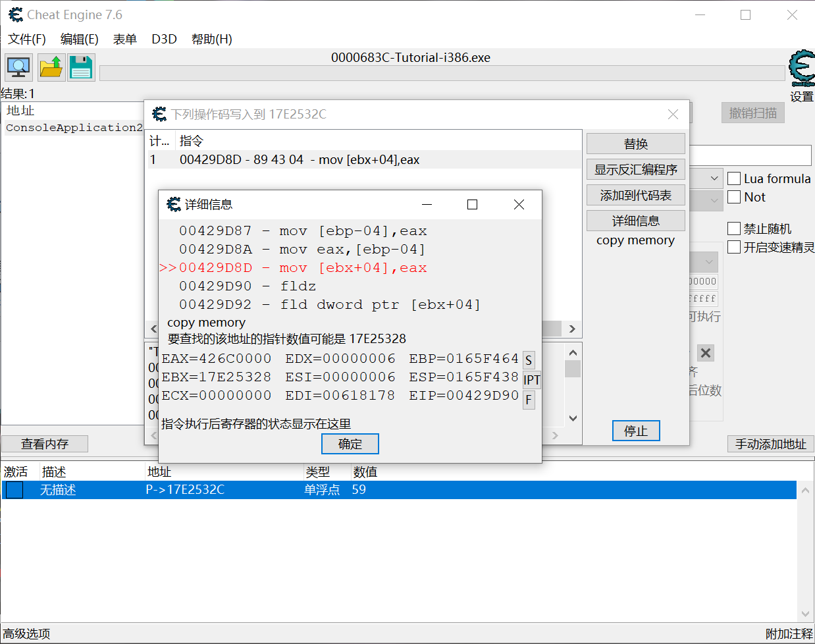The height and width of the screenshot is (644, 815).
Task: Click address list scroll down arrow
Action: coord(806,614)
